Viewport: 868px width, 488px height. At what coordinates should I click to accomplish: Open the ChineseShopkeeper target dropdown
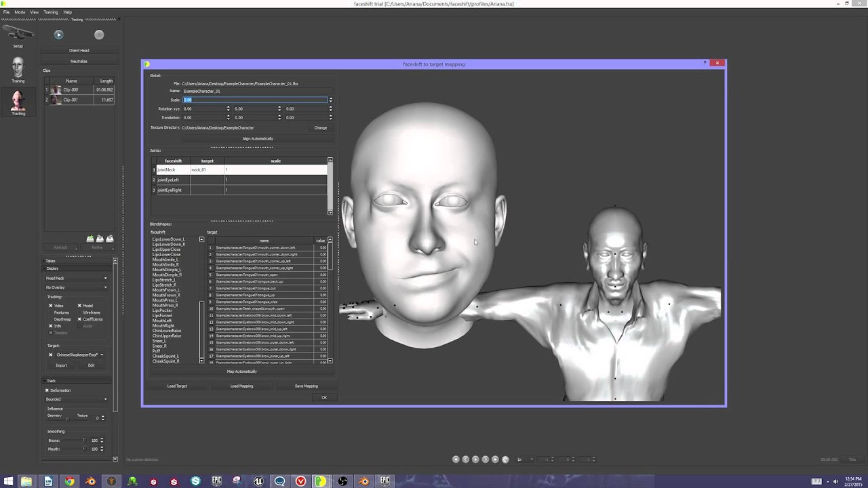[x=79, y=354]
